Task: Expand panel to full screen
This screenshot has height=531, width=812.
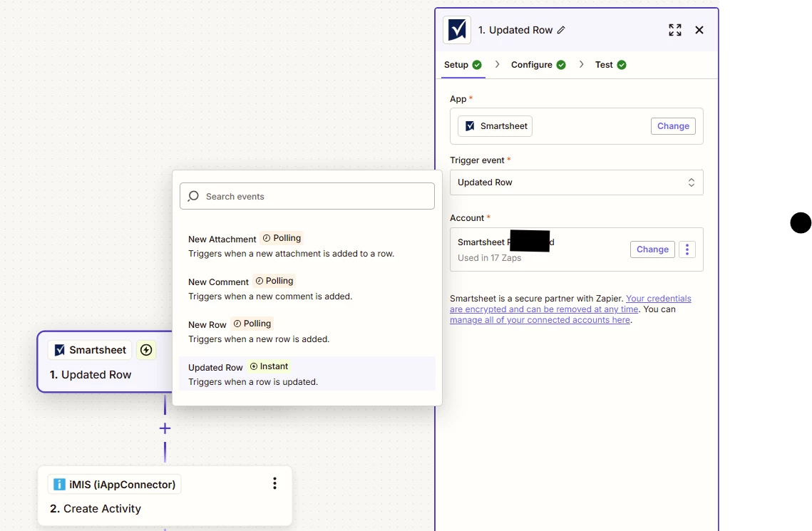Action: pos(675,30)
